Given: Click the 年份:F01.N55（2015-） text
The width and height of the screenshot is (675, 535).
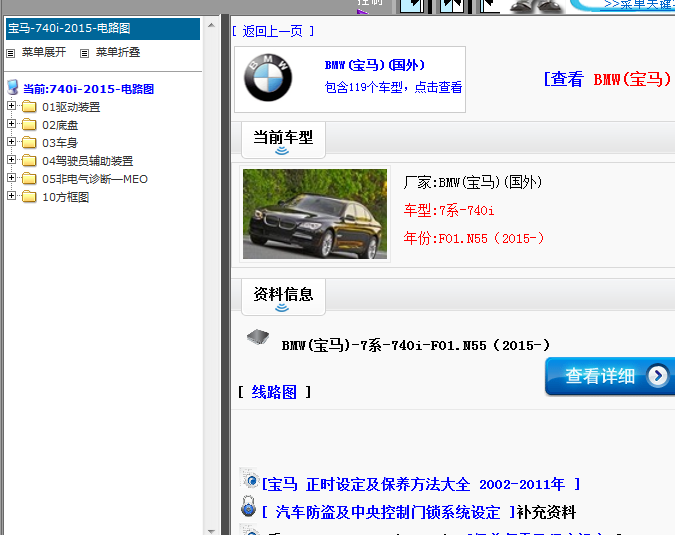Looking at the screenshot, I should point(474,238).
